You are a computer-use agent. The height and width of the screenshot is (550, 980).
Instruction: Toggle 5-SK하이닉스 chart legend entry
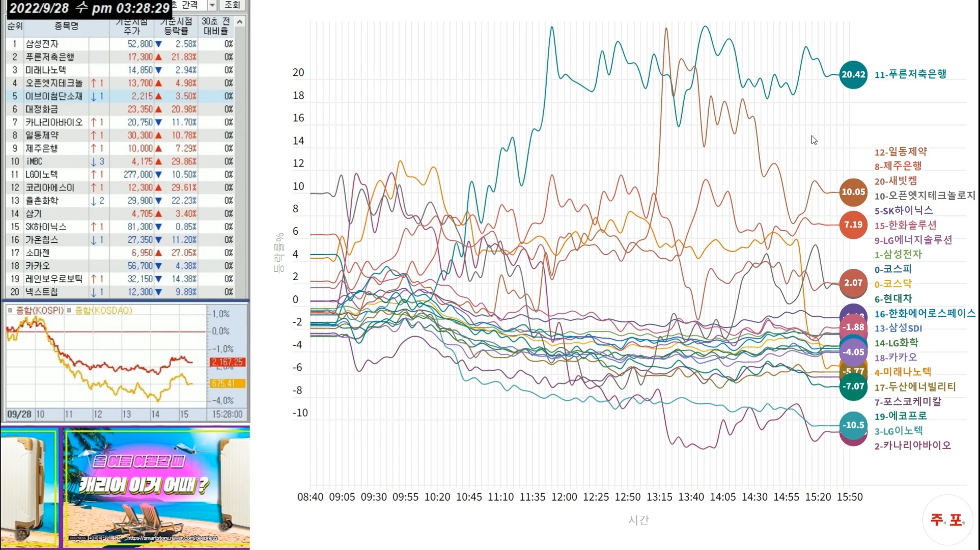tap(904, 210)
